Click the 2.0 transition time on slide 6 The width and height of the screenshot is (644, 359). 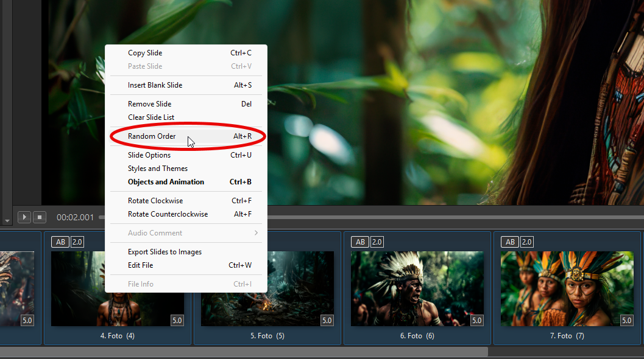(377, 242)
